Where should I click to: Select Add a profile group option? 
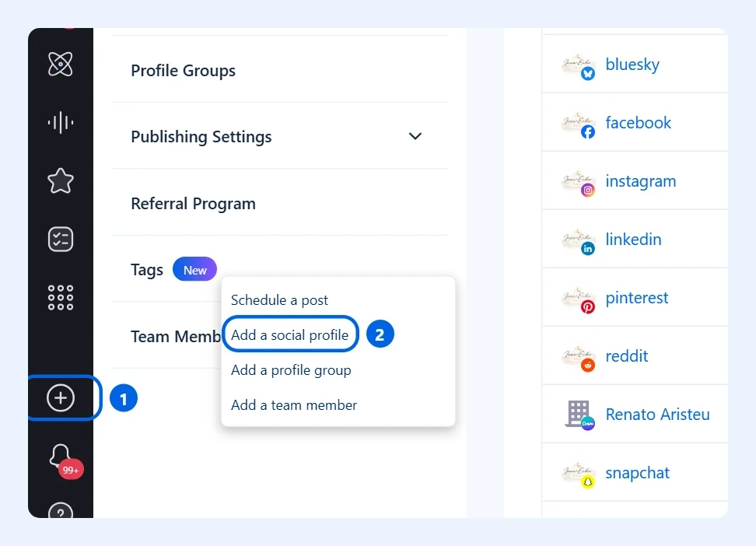tap(291, 370)
